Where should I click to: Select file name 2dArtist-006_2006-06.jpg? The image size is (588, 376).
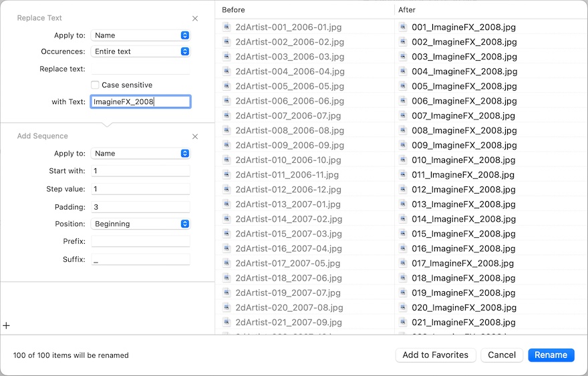(289, 101)
